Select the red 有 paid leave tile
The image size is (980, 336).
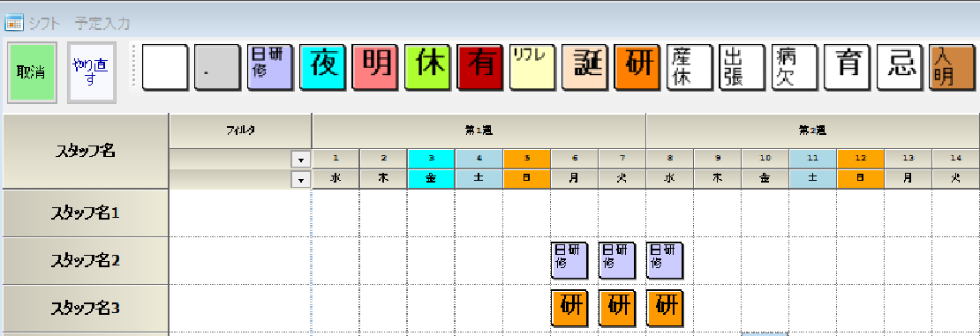pyautogui.click(x=479, y=67)
